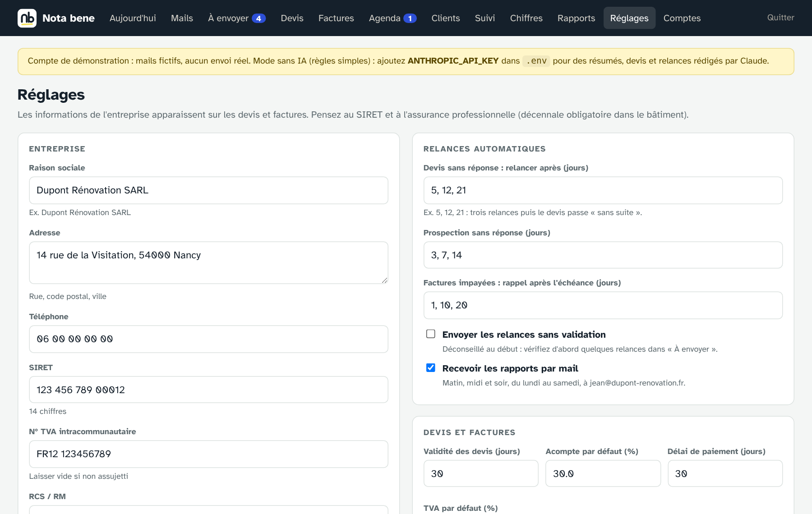Open the Devis section
The width and height of the screenshot is (812, 514).
pyautogui.click(x=292, y=18)
